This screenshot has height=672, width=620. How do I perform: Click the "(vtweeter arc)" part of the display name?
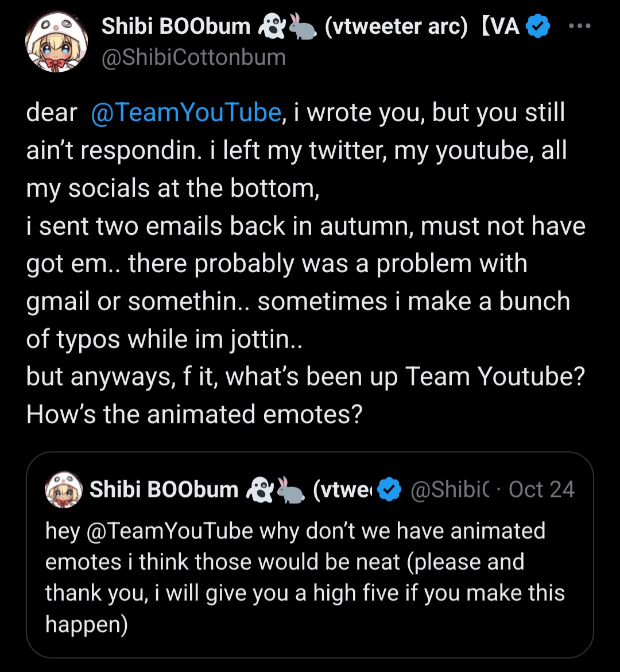click(x=396, y=26)
